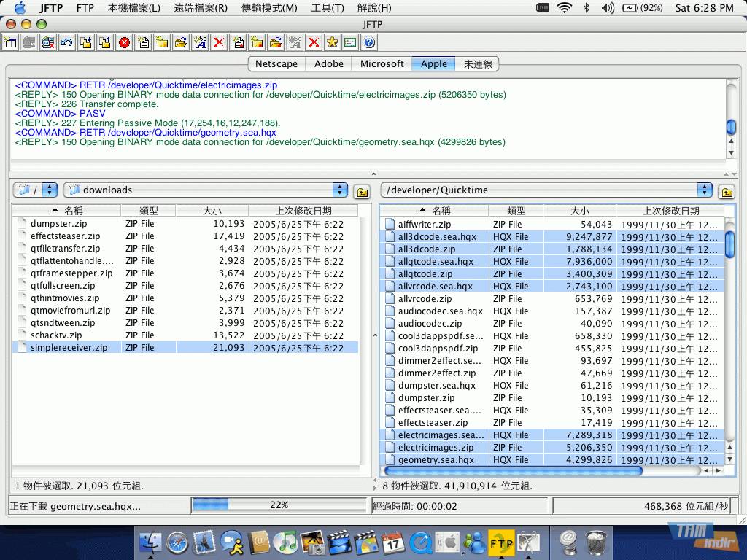Viewport: 747px width, 560px height.
Task: Click the yellow star bookmark icon
Action: tap(333, 43)
